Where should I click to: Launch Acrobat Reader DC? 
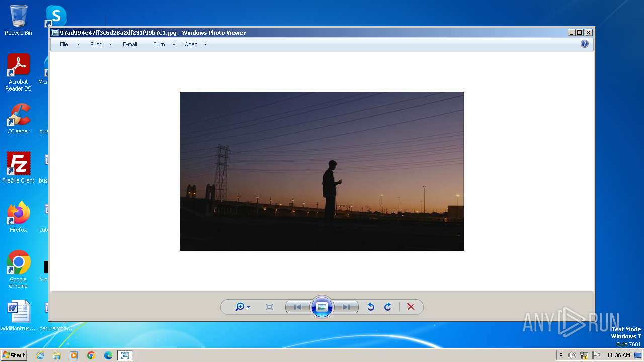(x=18, y=72)
